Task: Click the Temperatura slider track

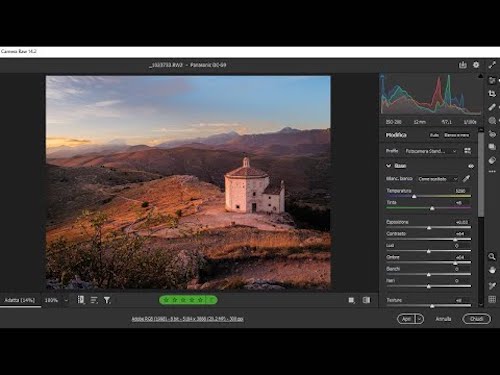Action: pyautogui.click(x=428, y=196)
